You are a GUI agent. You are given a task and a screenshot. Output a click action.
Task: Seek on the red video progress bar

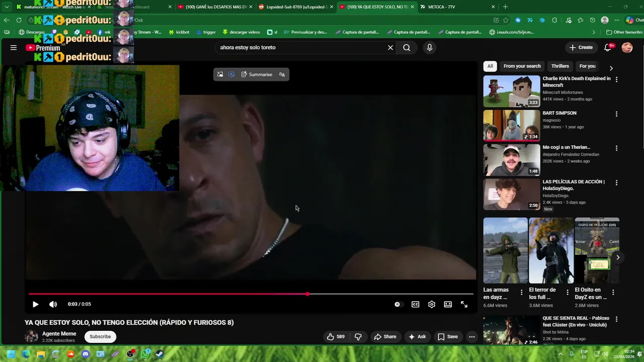(x=251, y=294)
